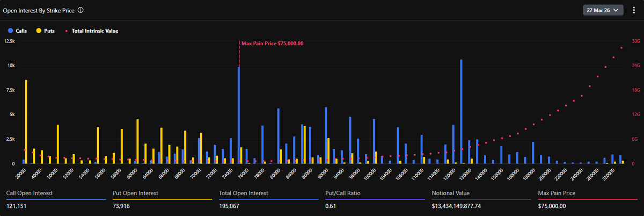Toggle Total Intrinsic Value legend entry
Viewport: 644px width, 216px height.
coord(91,31)
